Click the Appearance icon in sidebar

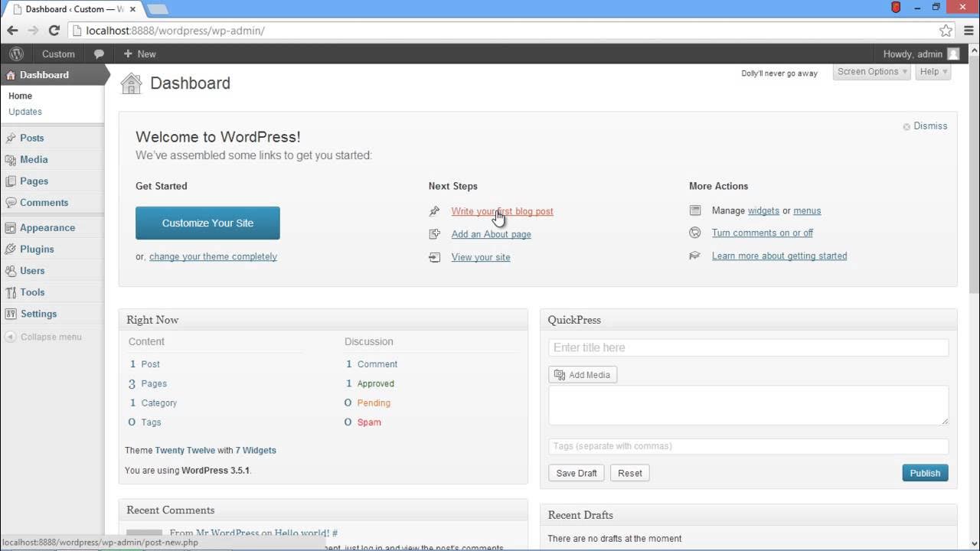pos(11,228)
